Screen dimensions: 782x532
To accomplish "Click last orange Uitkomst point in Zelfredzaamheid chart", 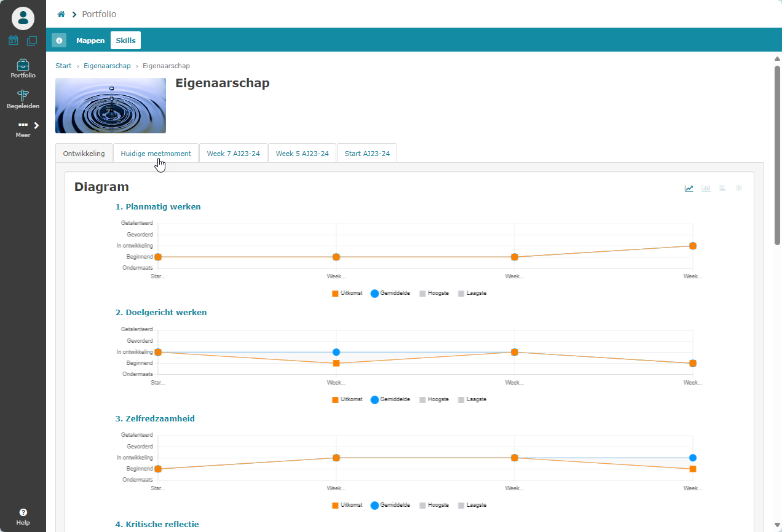I will [x=693, y=469].
